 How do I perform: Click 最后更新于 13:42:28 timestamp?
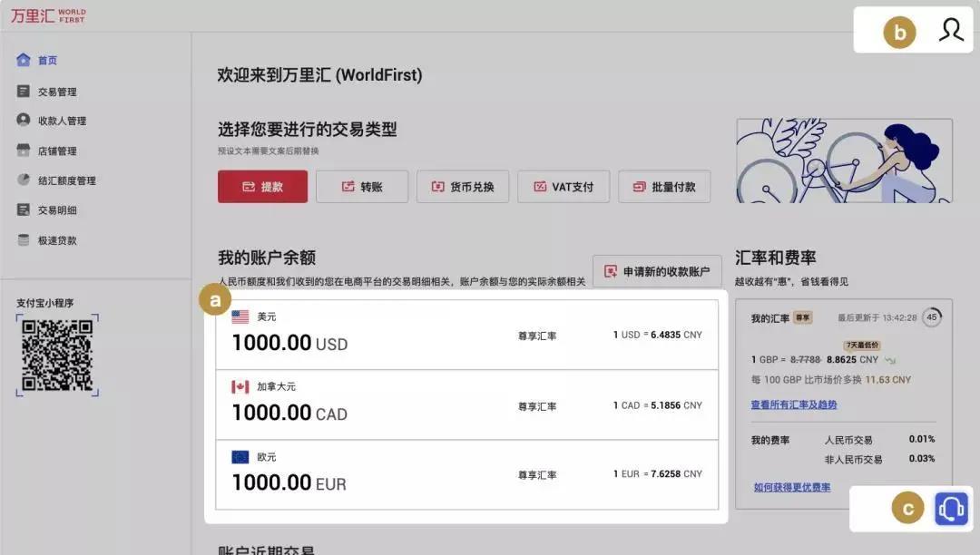[x=877, y=317]
